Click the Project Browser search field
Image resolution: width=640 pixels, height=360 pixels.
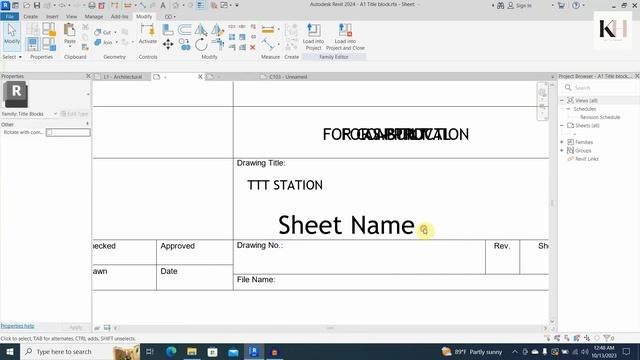pyautogui.click(x=599, y=87)
